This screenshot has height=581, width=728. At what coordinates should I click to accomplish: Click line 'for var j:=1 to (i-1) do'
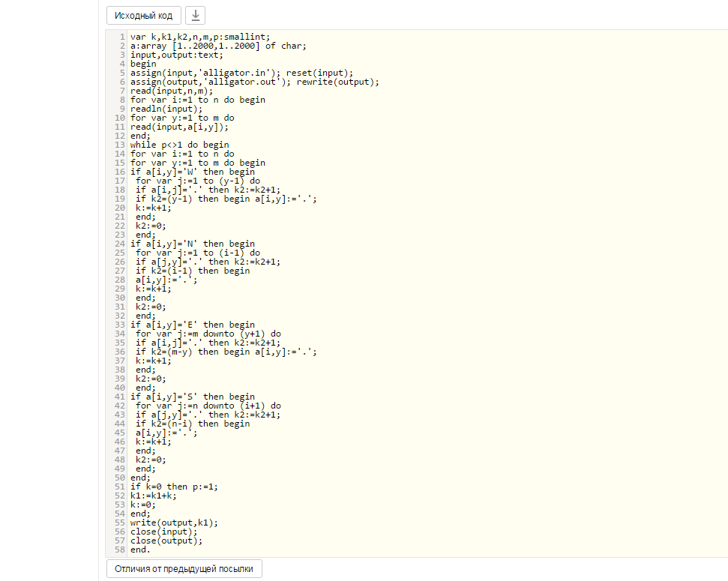tap(198, 253)
